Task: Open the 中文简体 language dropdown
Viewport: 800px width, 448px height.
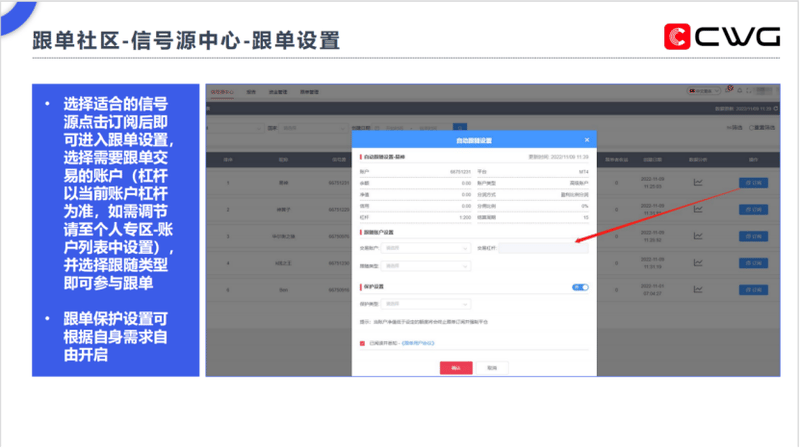Action: [704, 91]
